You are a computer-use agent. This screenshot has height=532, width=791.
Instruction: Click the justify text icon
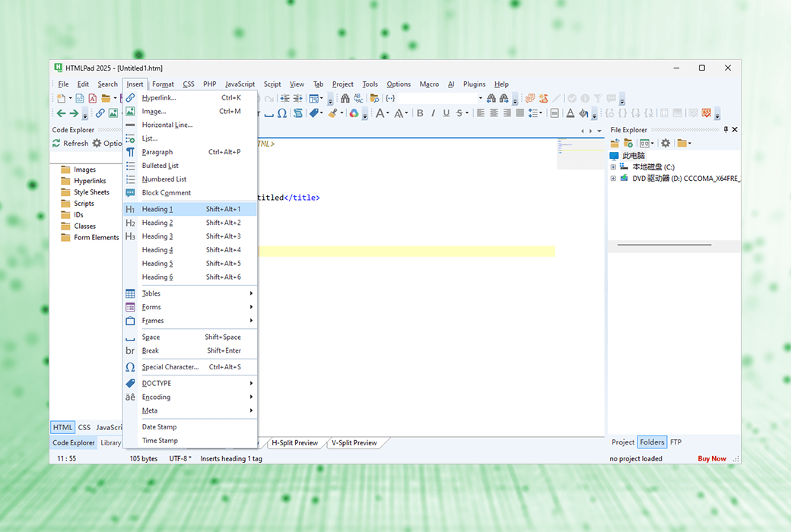click(520, 113)
